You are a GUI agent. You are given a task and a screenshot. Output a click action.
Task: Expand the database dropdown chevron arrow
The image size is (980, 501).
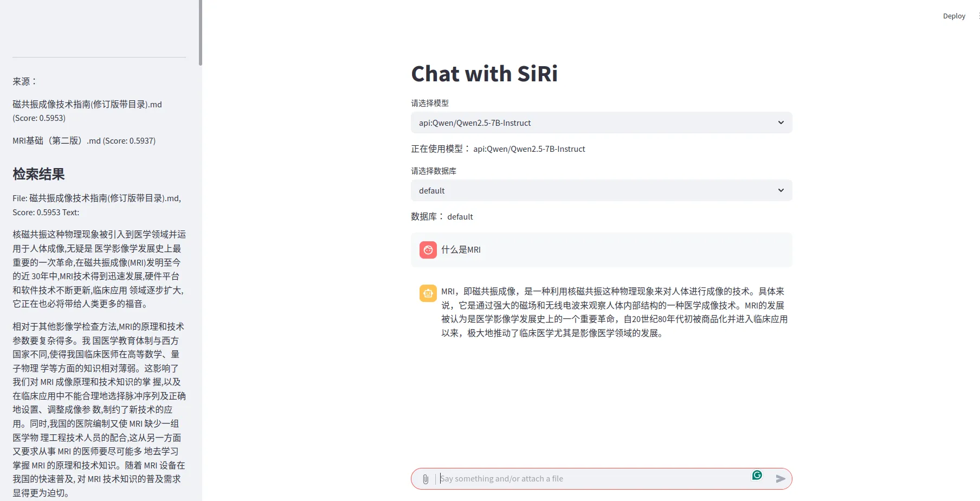tap(781, 190)
